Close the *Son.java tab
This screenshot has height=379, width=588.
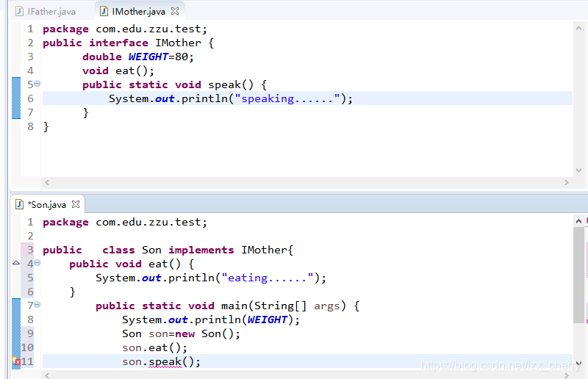point(76,204)
